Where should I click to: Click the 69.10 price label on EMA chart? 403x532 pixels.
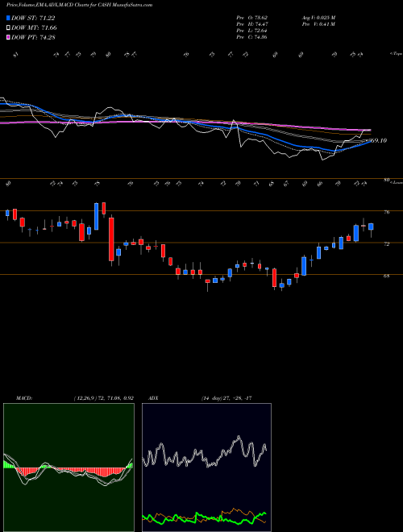point(378,140)
